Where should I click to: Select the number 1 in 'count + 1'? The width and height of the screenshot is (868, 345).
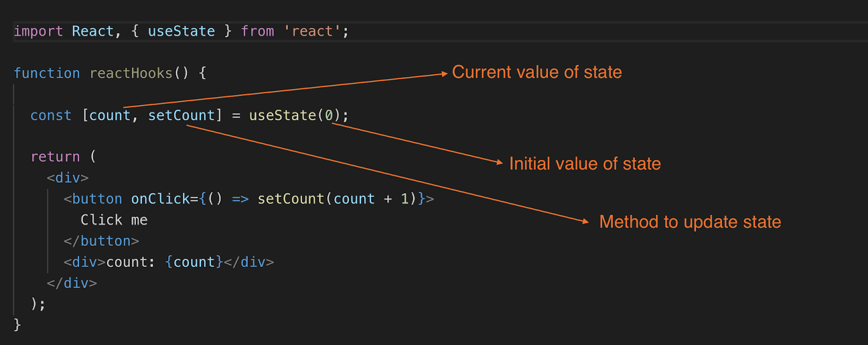tap(404, 199)
